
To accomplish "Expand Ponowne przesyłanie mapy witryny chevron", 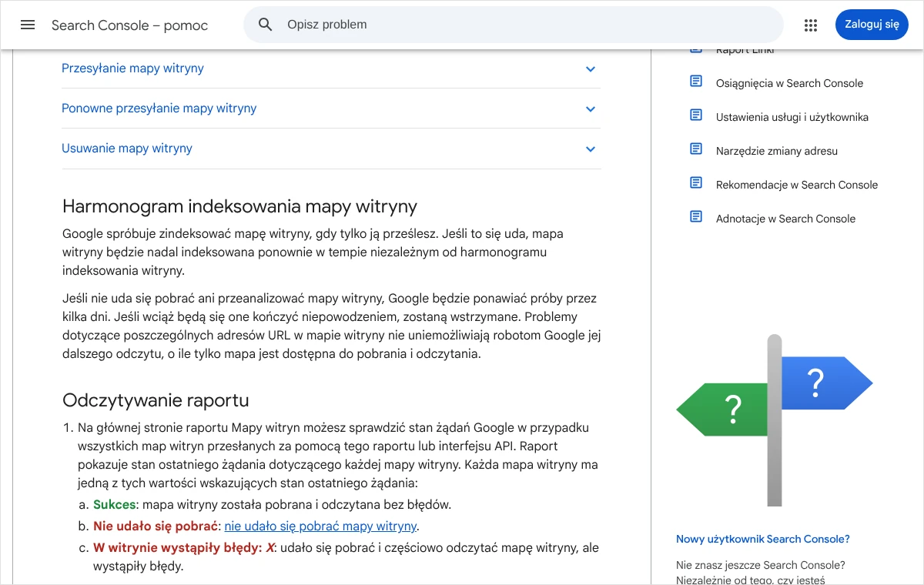I will point(591,109).
